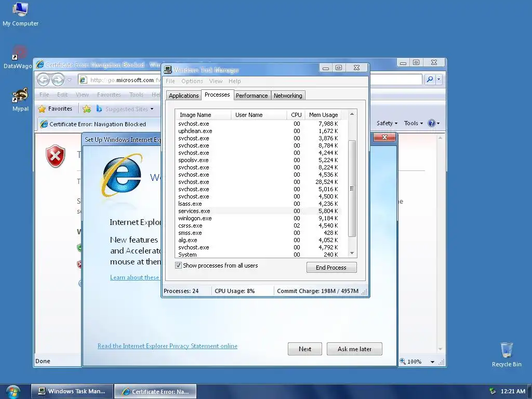
Task: Open the Recycle Bin desktop icon
Action: [x=507, y=354]
